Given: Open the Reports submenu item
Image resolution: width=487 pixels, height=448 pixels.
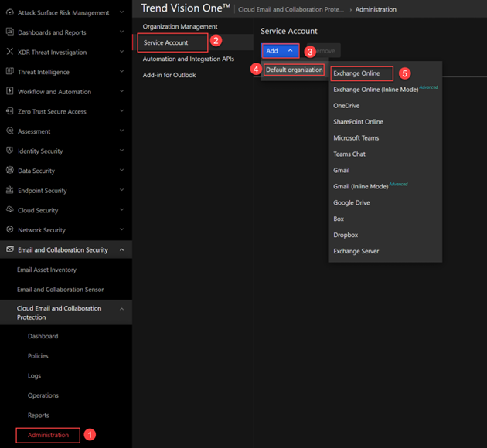Looking at the screenshot, I should 38,415.
